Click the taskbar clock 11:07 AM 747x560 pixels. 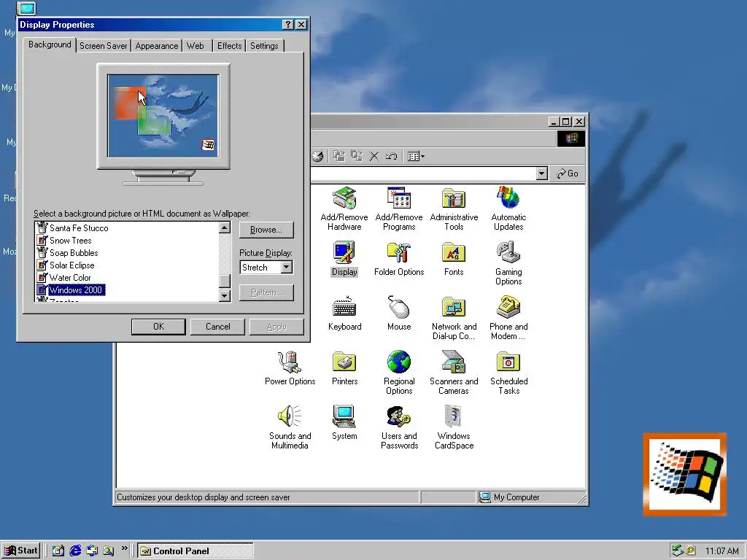[x=721, y=551]
